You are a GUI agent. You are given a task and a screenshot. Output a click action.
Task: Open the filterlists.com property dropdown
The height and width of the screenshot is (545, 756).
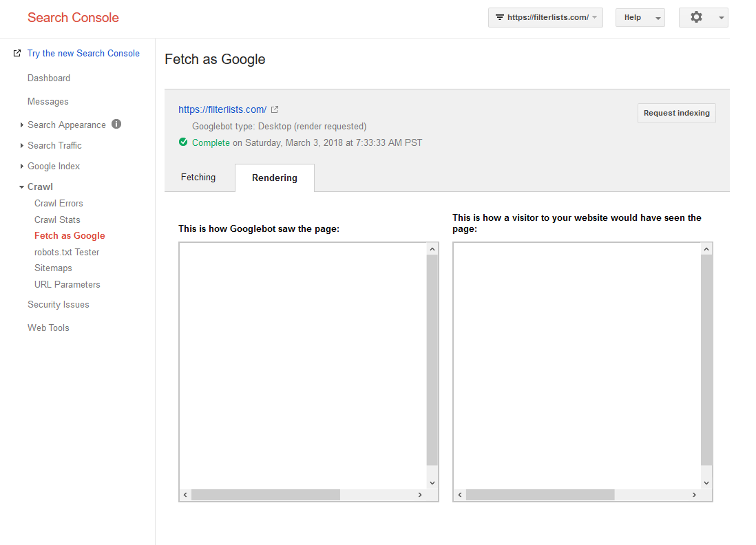[545, 17]
